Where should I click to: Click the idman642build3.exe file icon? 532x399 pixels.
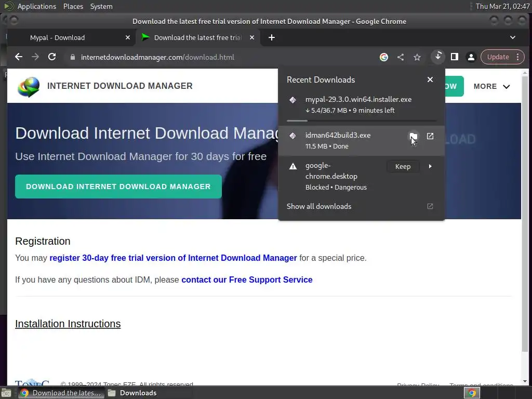(x=292, y=136)
